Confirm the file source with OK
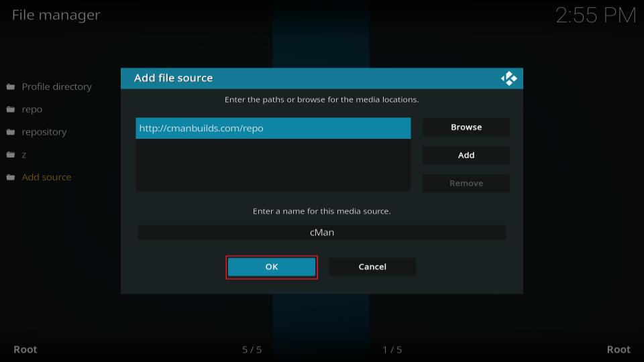Viewport: 644px width, 362px height. (272, 267)
